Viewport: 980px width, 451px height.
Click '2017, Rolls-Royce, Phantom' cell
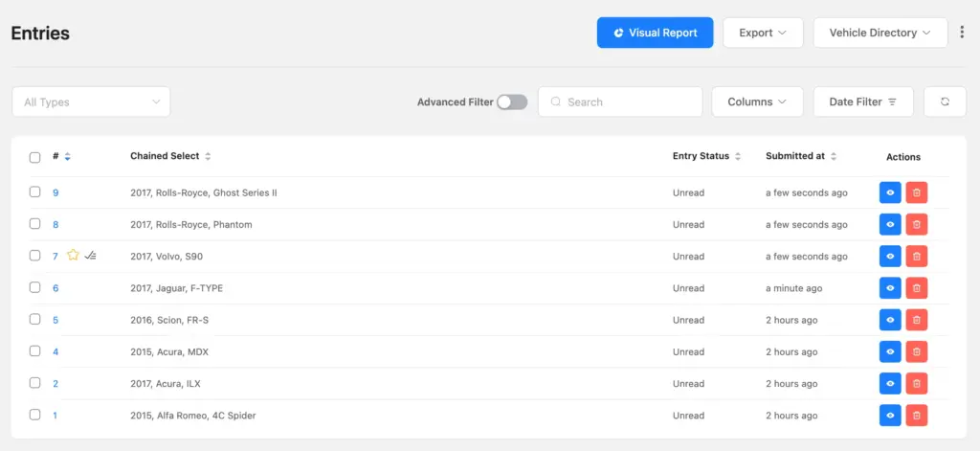pyautogui.click(x=191, y=225)
